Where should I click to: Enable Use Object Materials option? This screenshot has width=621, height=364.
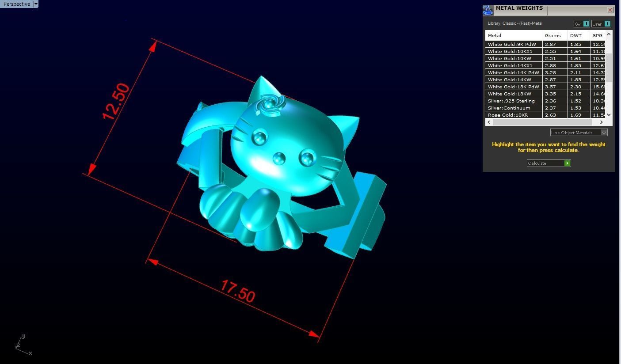(579, 133)
